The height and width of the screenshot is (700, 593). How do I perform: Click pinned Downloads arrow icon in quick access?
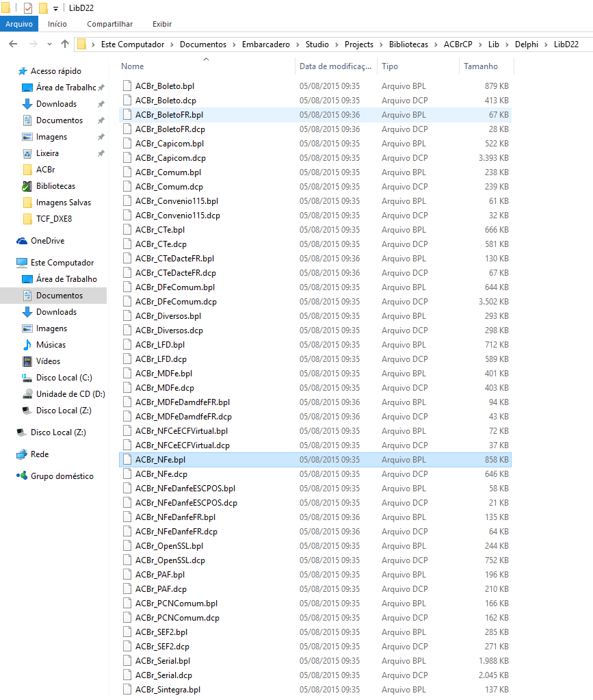coord(27,104)
